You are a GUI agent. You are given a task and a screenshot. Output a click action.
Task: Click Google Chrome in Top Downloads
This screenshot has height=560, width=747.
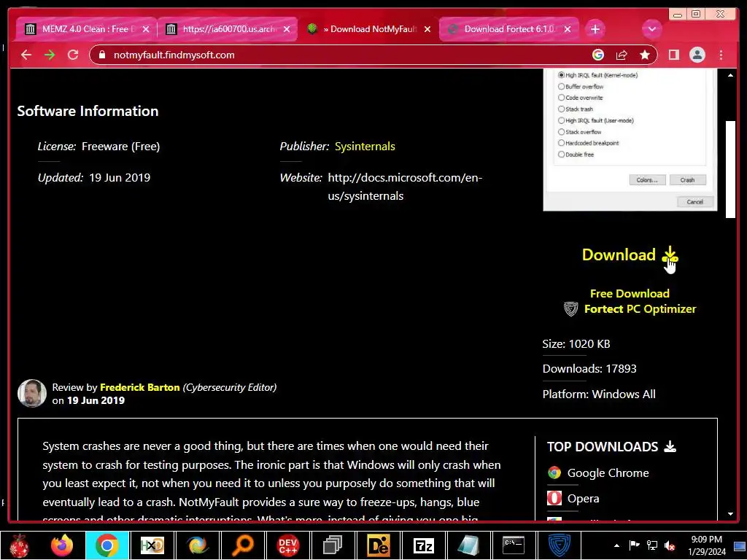(608, 472)
